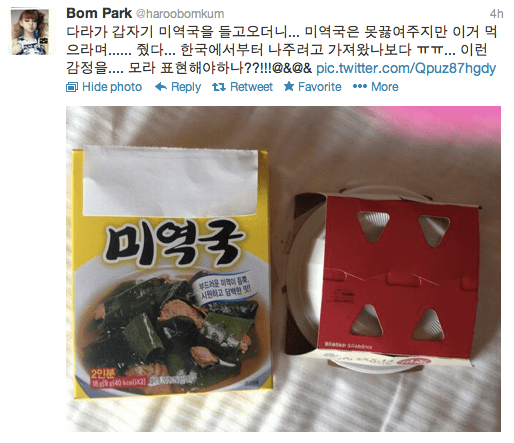Screen dimensions: 514x443
Task: Click the red carton in the photo
Action: tap(398, 277)
